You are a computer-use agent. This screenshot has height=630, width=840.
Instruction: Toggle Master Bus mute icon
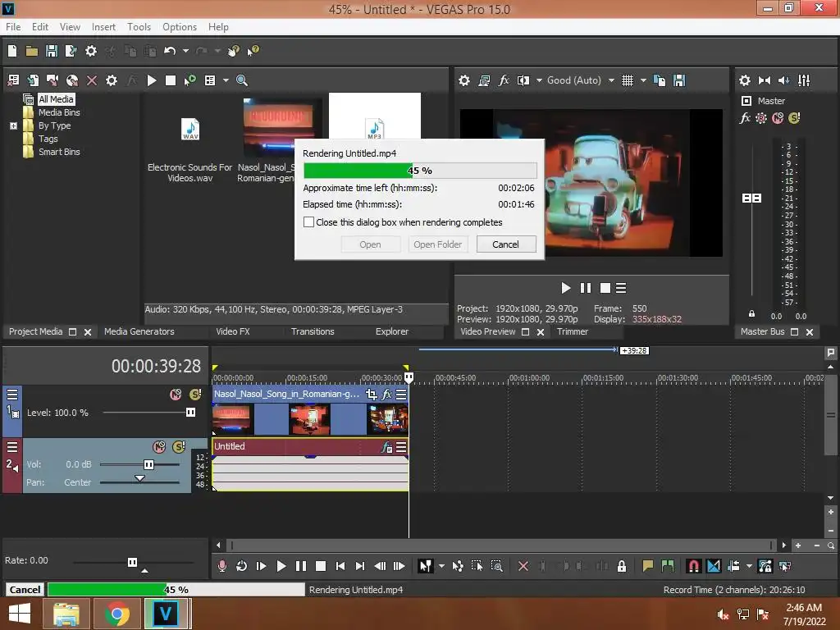pyautogui.click(x=778, y=118)
